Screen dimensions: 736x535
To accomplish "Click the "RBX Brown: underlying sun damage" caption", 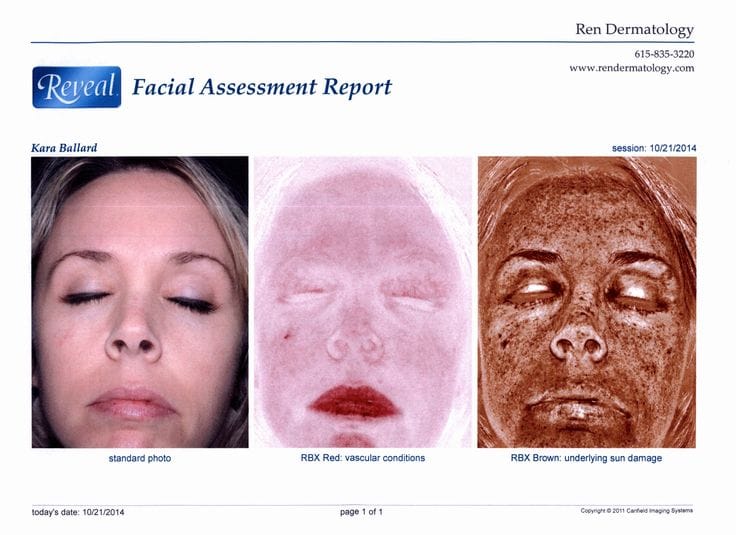I will 586,458.
